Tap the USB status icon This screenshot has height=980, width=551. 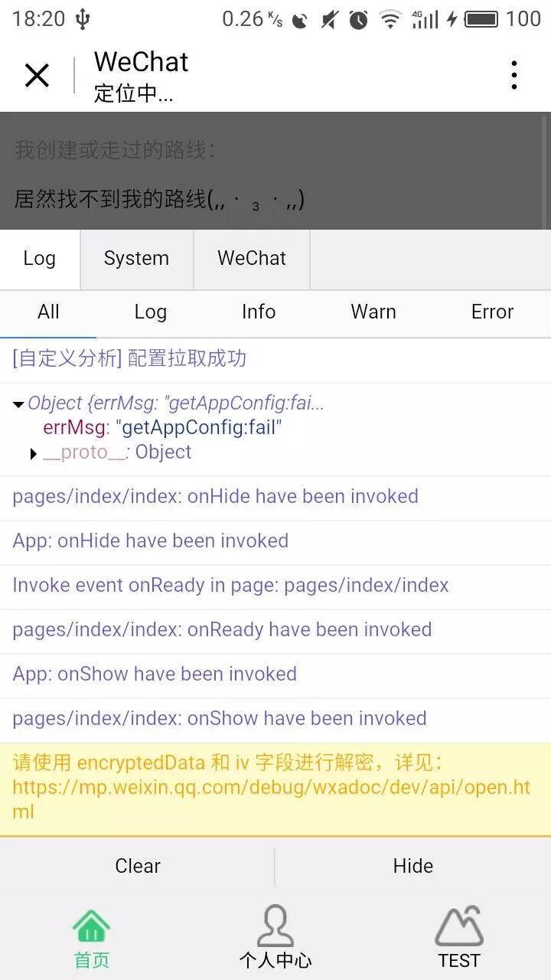pyautogui.click(x=83, y=19)
